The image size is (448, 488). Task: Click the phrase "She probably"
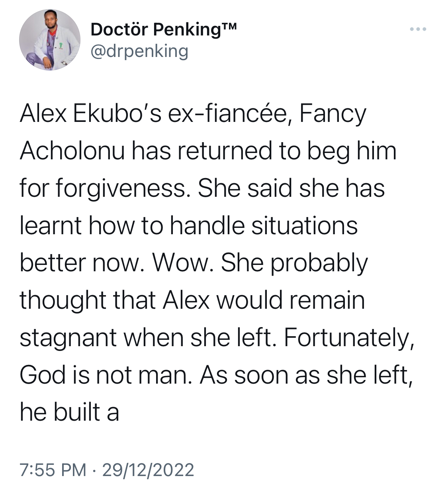tap(294, 264)
